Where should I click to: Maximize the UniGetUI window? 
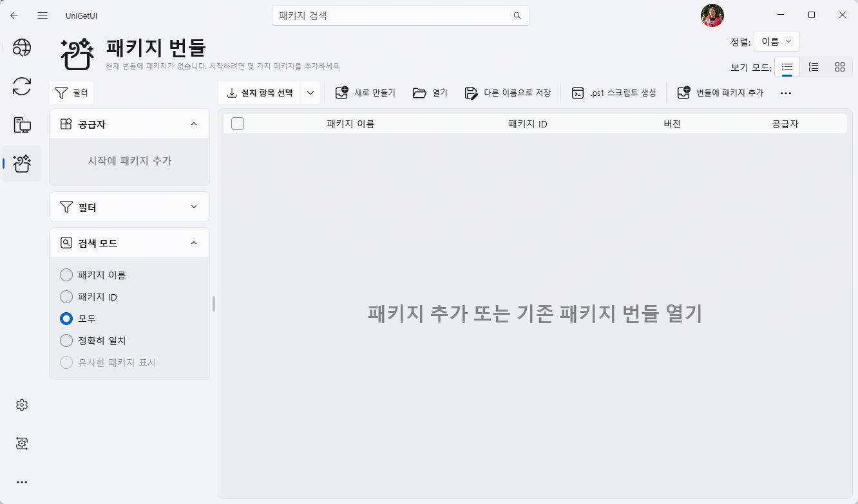pos(812,15)
